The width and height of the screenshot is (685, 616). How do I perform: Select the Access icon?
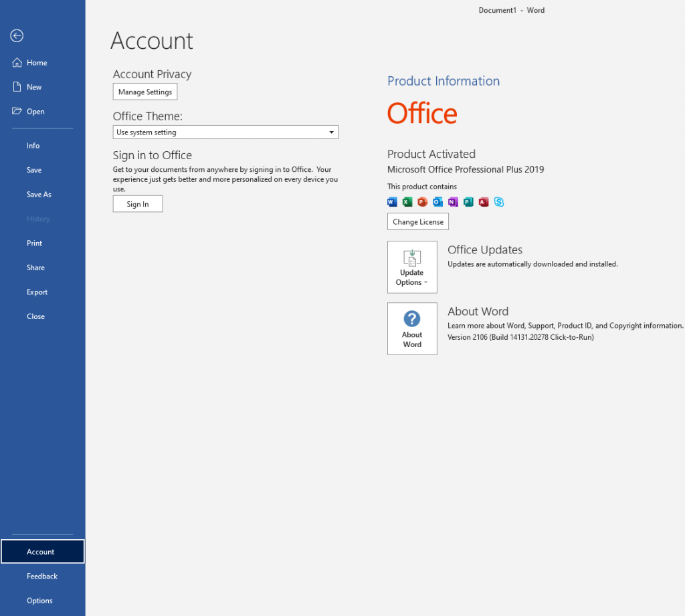point(484,201)
